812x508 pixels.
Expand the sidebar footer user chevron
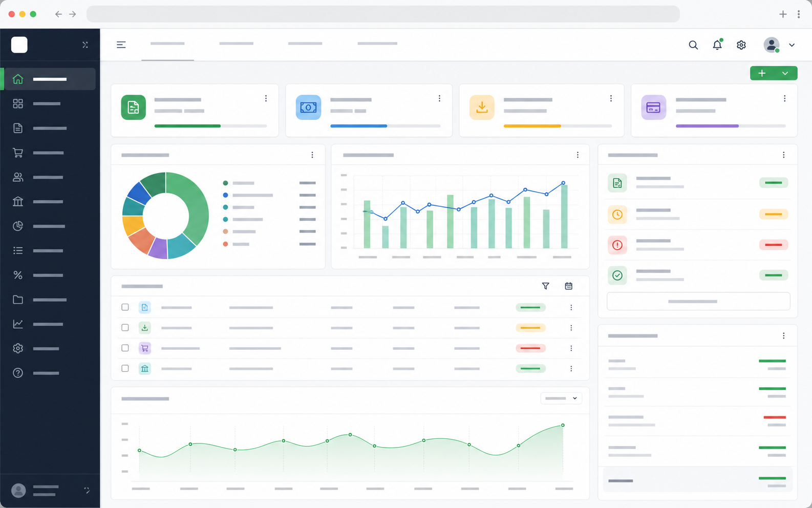[x=87, y=490]
